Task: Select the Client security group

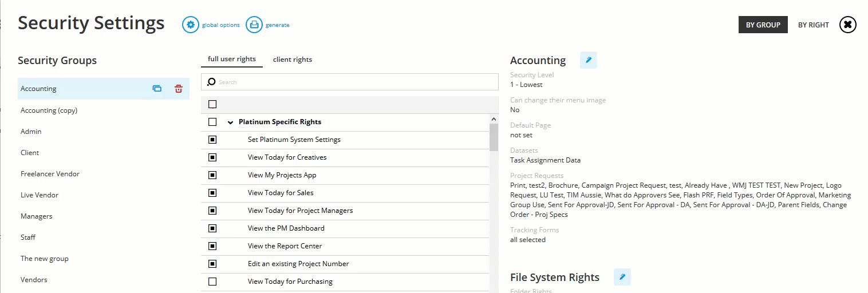Action: tap(30, 153)
